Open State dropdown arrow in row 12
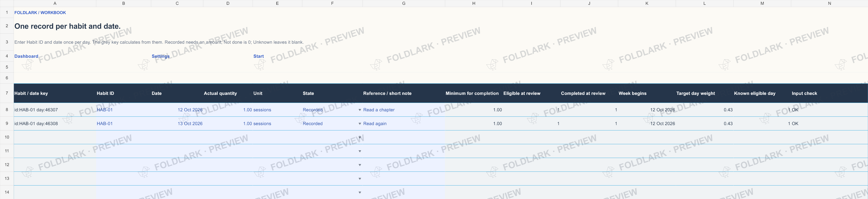Image resolution: width=868 pixels, height=199 pixels. (360, 165)
